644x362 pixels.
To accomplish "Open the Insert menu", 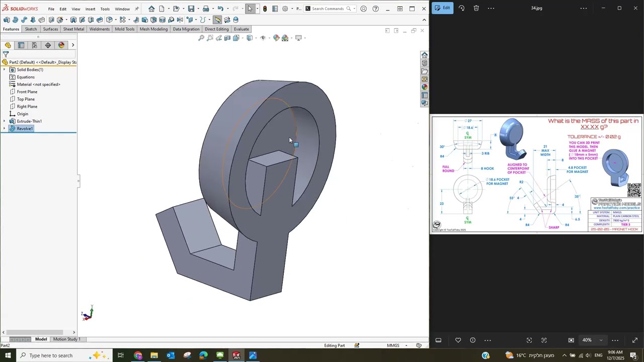I will (x=90, y=9).
